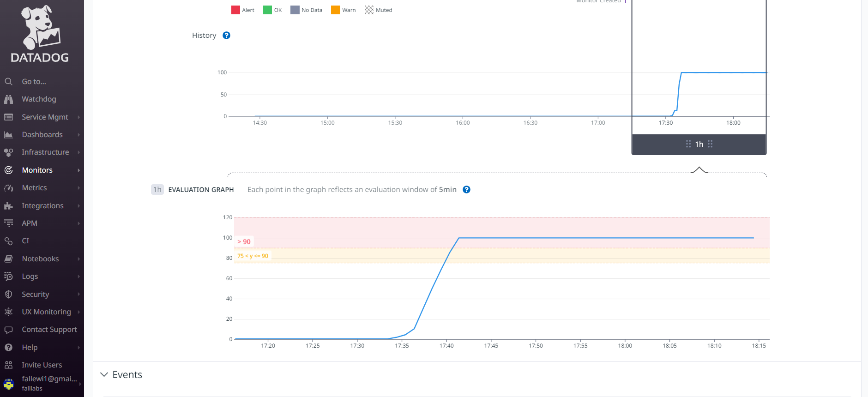Viewport: 868px width, 397px height.
Task: Click the Logs icon
Action: click(8, 277)
